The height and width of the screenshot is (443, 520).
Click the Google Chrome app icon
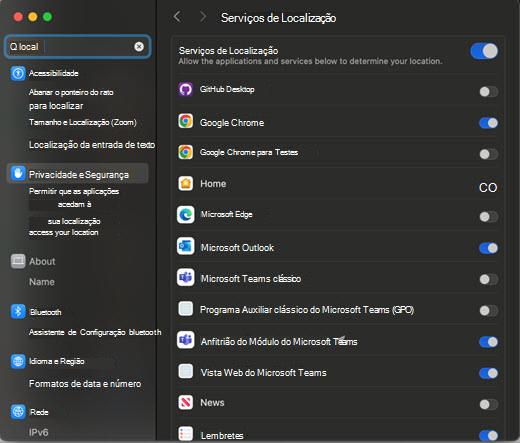click(186, 121)
